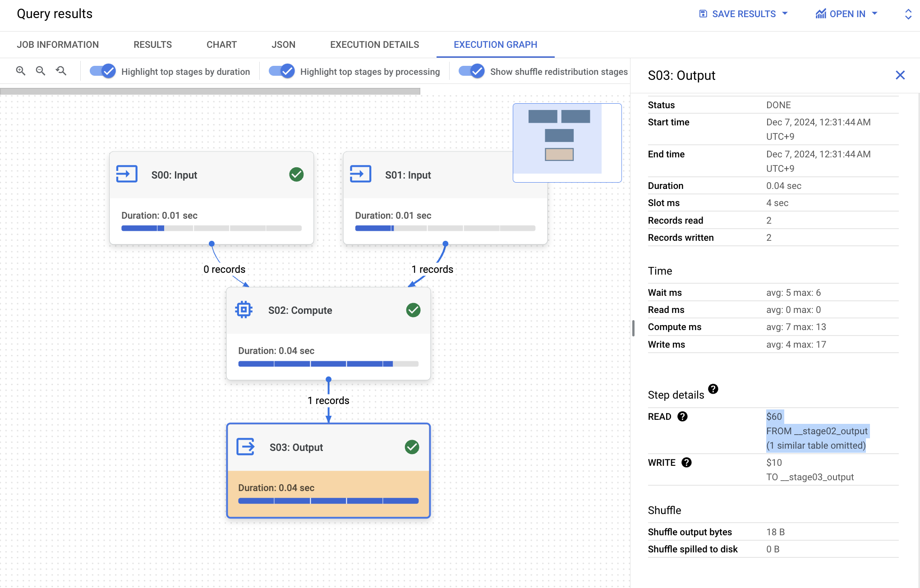Click the expand/collapse results panel chevrons
The image size is (920, 588).
pyautogui.click(x=908, y=14)
